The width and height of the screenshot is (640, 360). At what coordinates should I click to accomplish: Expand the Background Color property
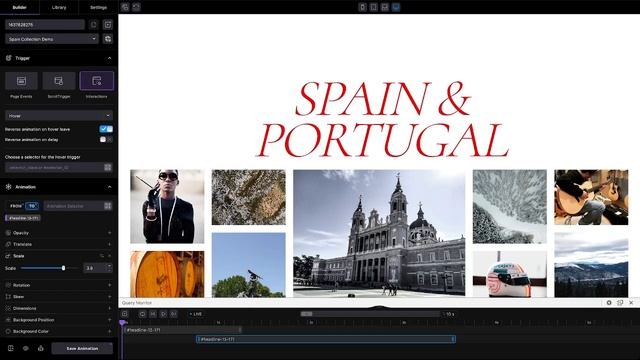tap(109, 331)
